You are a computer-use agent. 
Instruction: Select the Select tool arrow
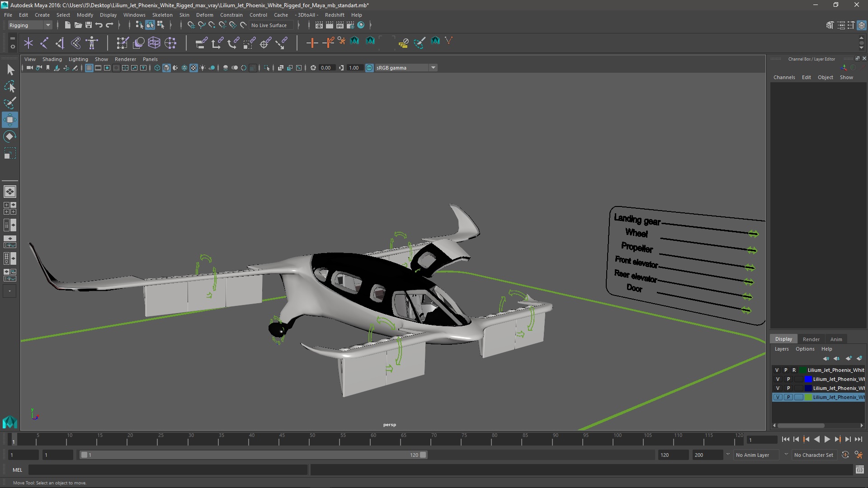10,70
